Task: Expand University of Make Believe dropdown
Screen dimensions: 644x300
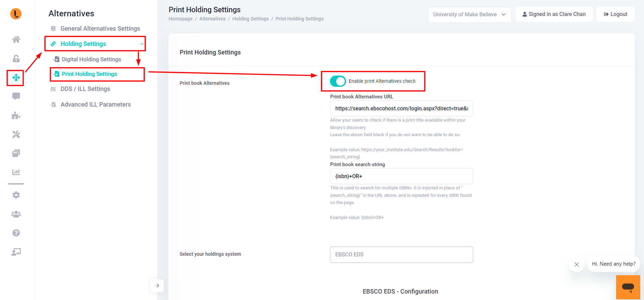Action: [x=469, y=15]
